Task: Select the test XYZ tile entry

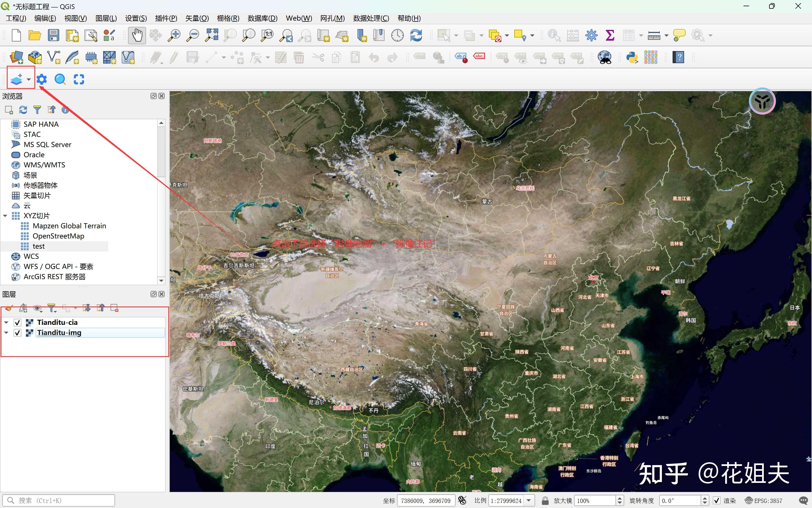Action: coord(39,246)
